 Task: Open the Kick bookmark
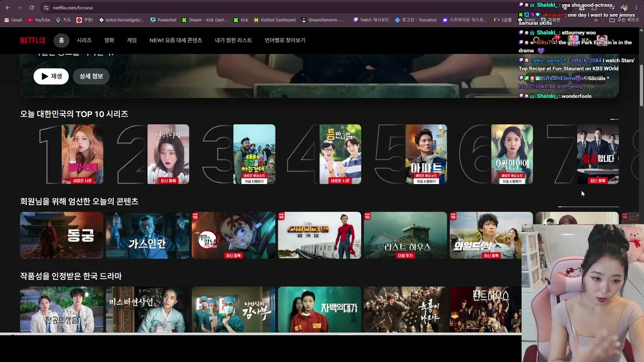point(241,20)
